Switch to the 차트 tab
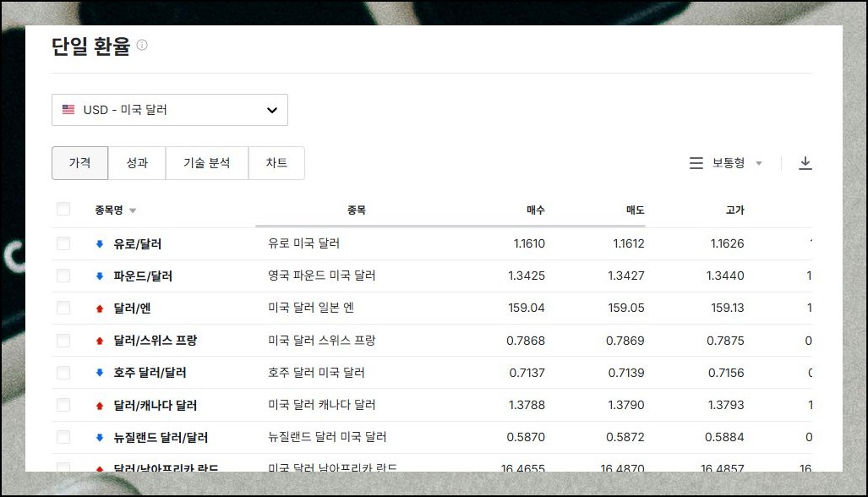The height and width of the screenshot is (497, 868). click(276, 163)
